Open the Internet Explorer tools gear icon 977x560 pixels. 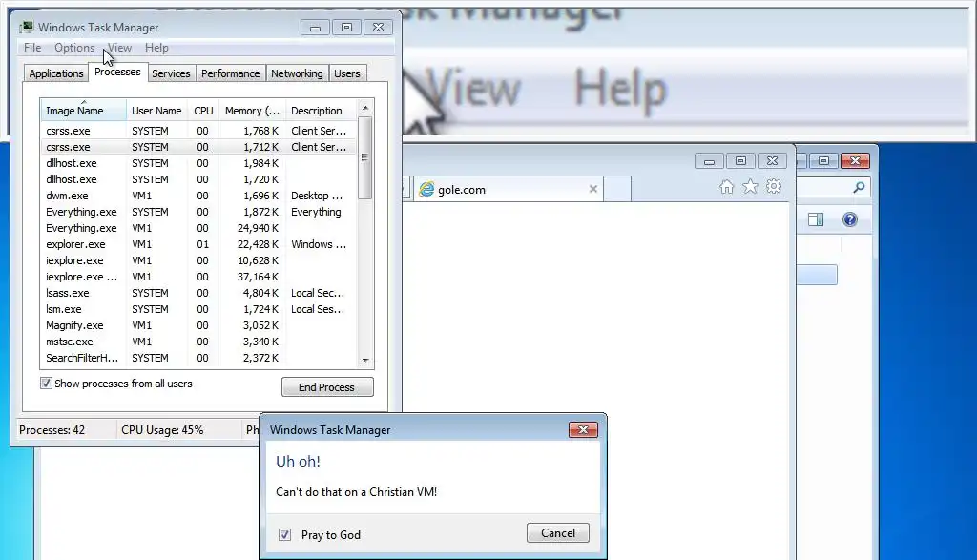(x=774, y=186)
